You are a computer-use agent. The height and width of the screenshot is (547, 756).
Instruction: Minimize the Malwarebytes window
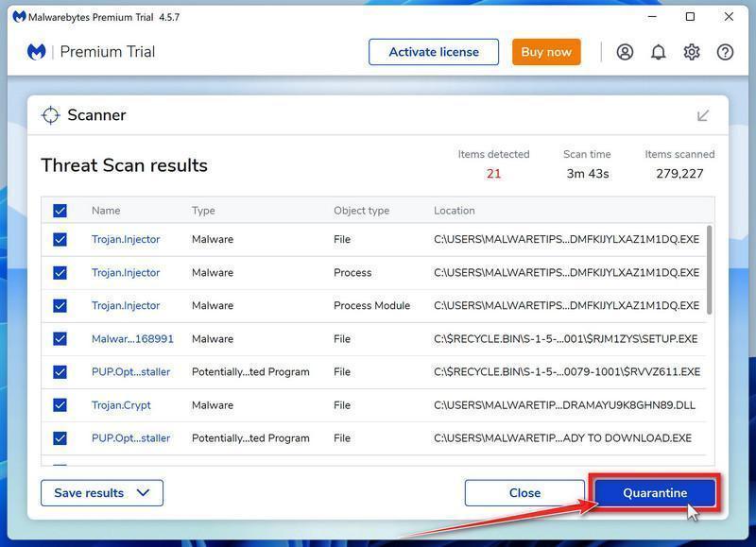point(652,17)
